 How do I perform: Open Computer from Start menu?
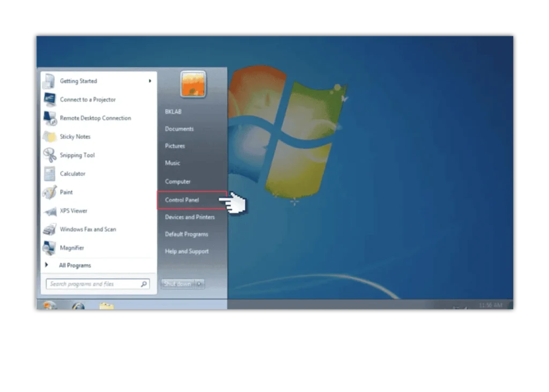[177, 182]
